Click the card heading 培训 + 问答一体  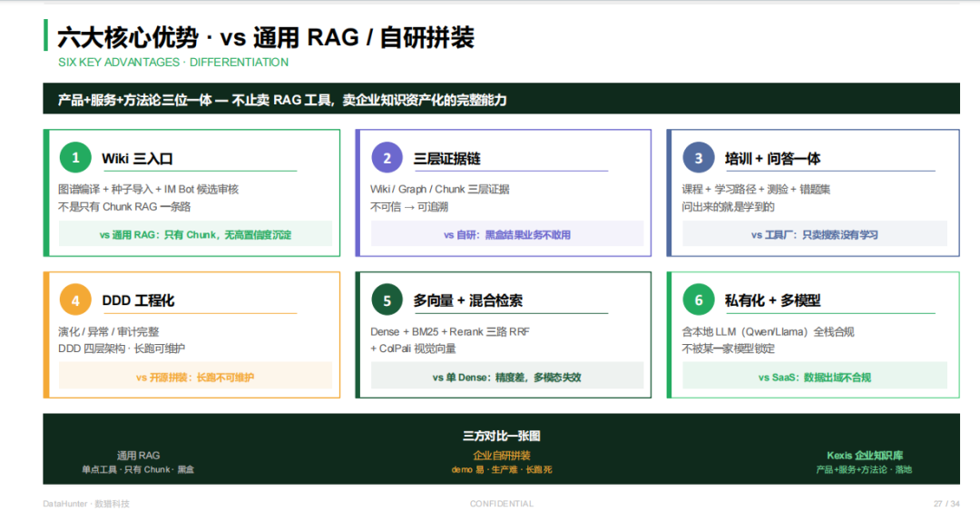coord(772,159)
